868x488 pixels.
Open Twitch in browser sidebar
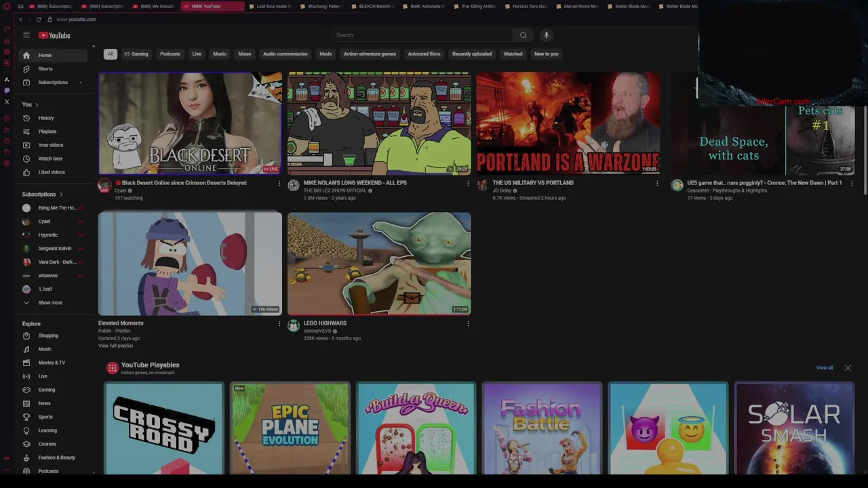pyautogui.click(x=7, y=90)
